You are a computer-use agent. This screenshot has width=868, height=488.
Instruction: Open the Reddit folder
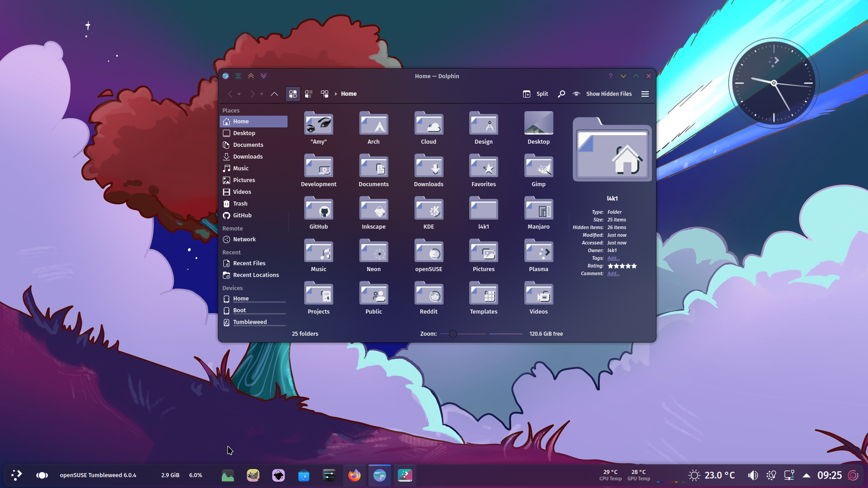tap(429, 298)
